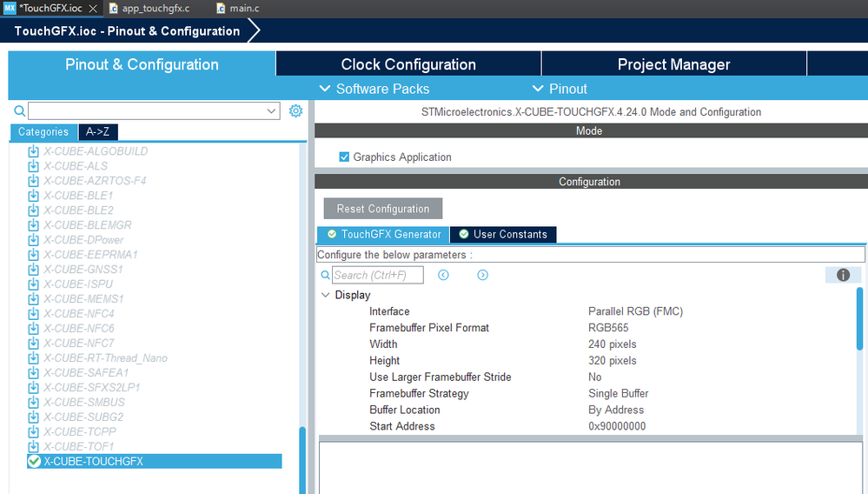Select the X-CUBE-TOF1 entry
The image size is (868, 494).
(x=78, y=446)
